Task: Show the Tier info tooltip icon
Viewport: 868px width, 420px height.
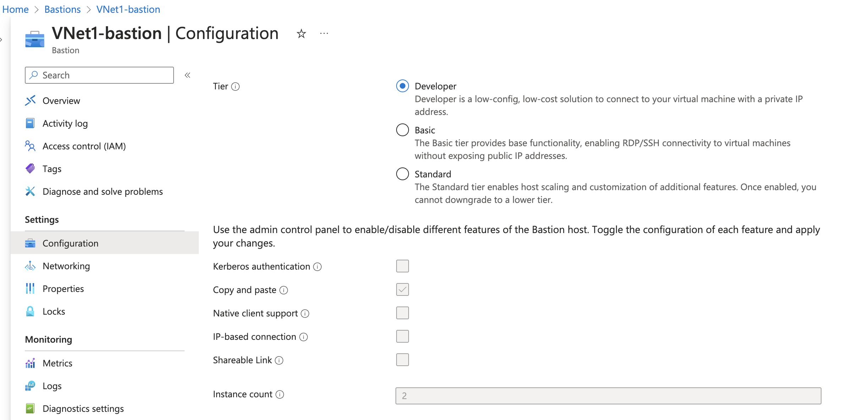Action: 235,87
